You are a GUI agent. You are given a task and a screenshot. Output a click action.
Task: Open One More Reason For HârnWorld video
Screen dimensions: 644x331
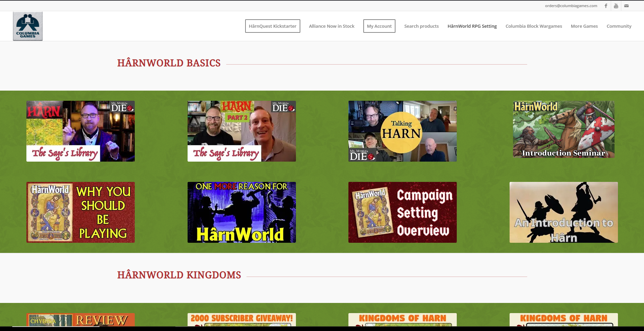point(242,212)
